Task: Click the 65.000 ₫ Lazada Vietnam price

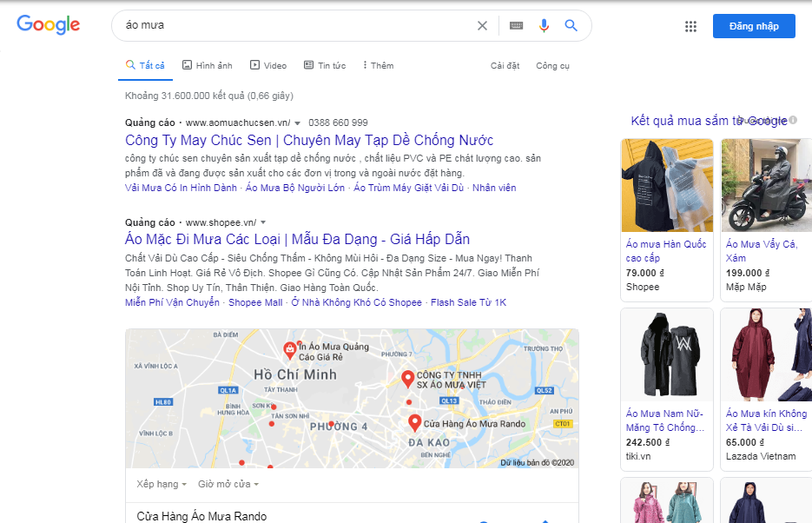Action: [x=744, y=442]
